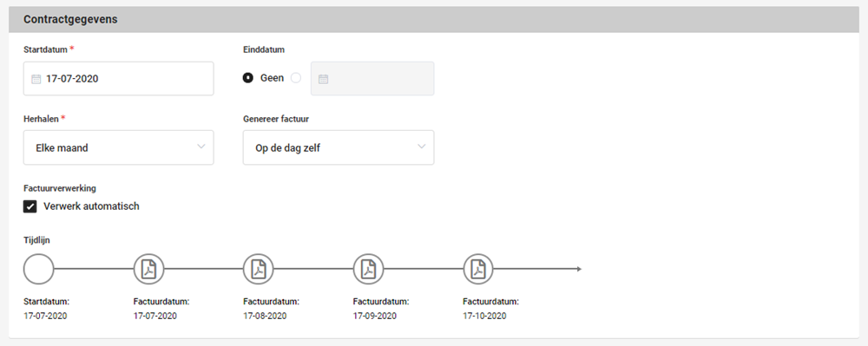
Task: Uncheck the Verwerk automatisch checkbox
Action: tap(30, 206)
